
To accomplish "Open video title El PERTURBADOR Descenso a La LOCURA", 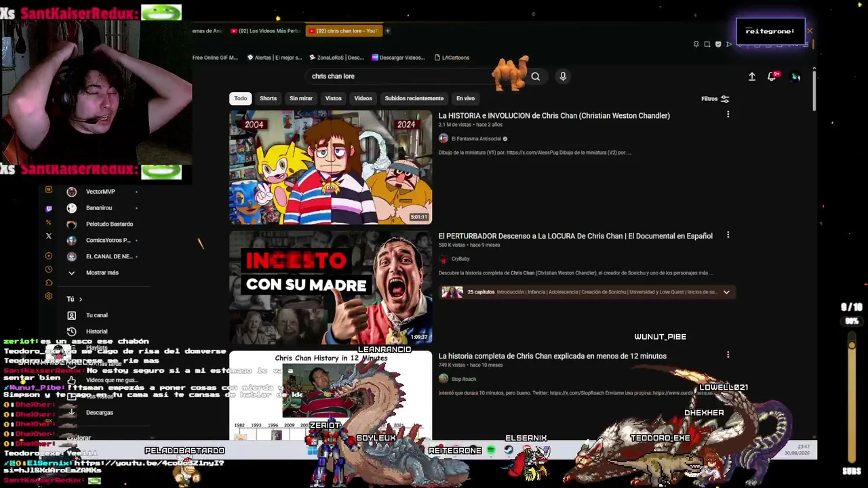I will (x=576, y=236).
